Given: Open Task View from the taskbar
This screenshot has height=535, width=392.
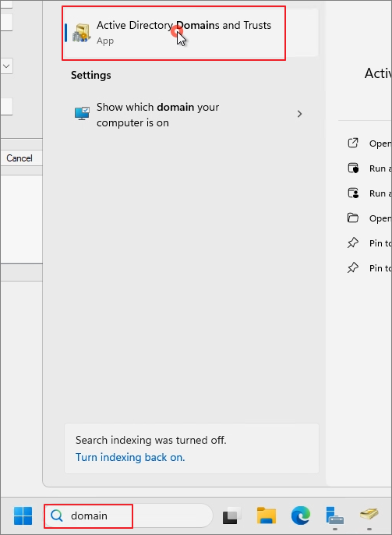Looking at the screenshot, I should [x=231, y=516].
